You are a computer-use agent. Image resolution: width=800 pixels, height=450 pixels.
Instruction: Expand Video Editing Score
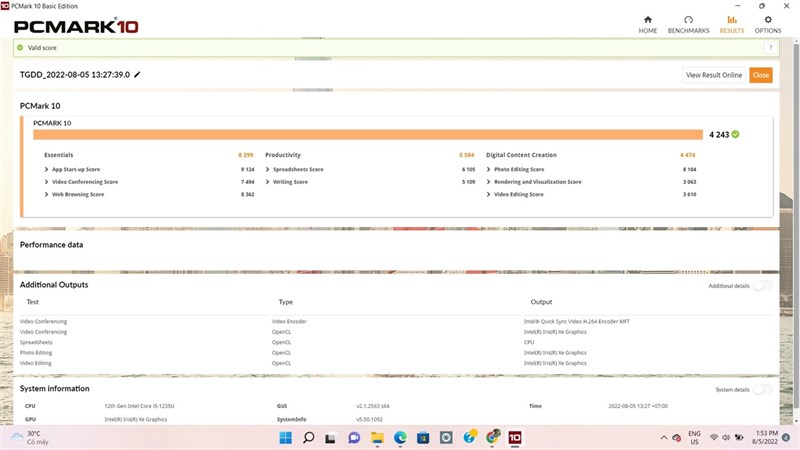[488, 194]
